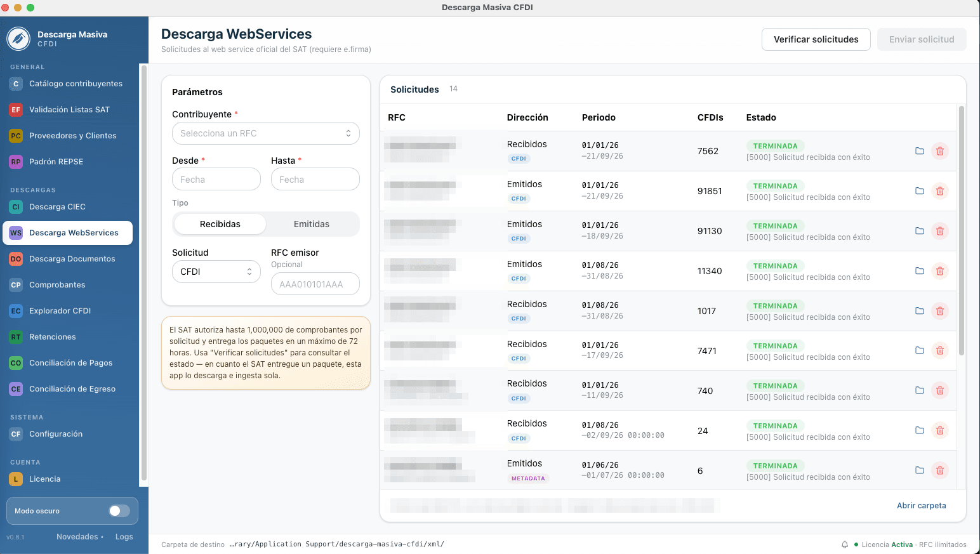Open the Contribuyente RFC dropdown
The image size is (980, 554).
pyautogui.click(x=266, y=133)
